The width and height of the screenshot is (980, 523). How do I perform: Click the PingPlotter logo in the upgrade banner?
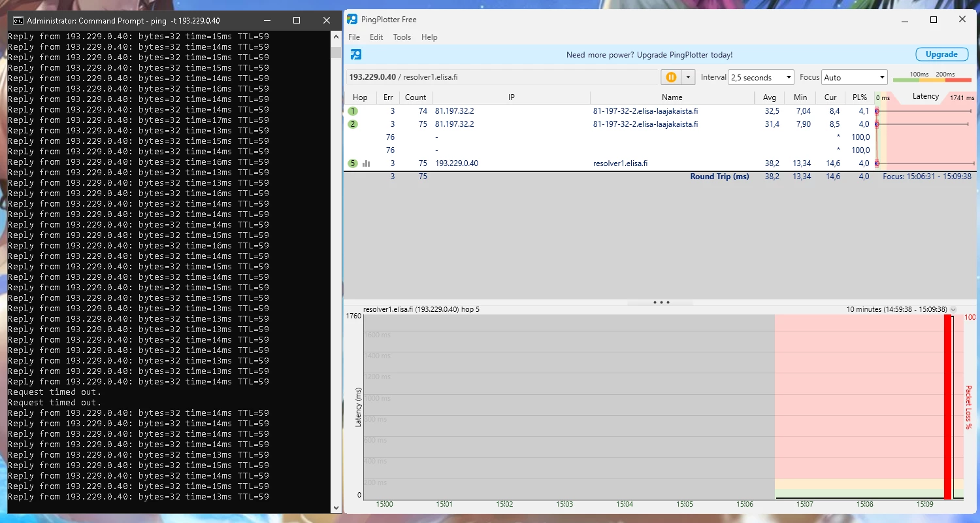[356, 55]
